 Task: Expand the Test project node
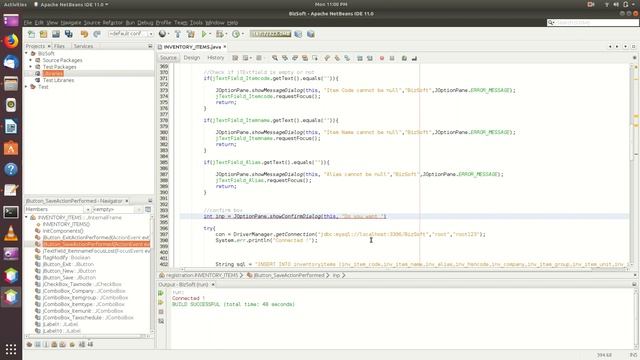[27, 87]
